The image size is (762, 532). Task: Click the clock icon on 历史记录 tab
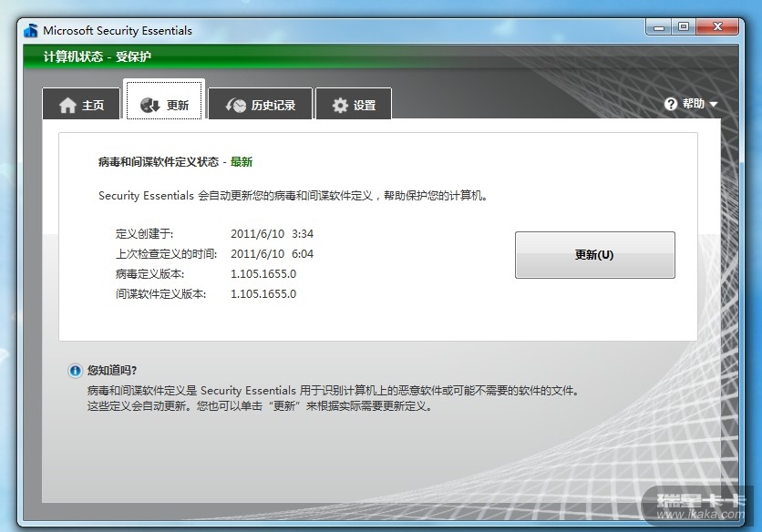click(236, 105)
